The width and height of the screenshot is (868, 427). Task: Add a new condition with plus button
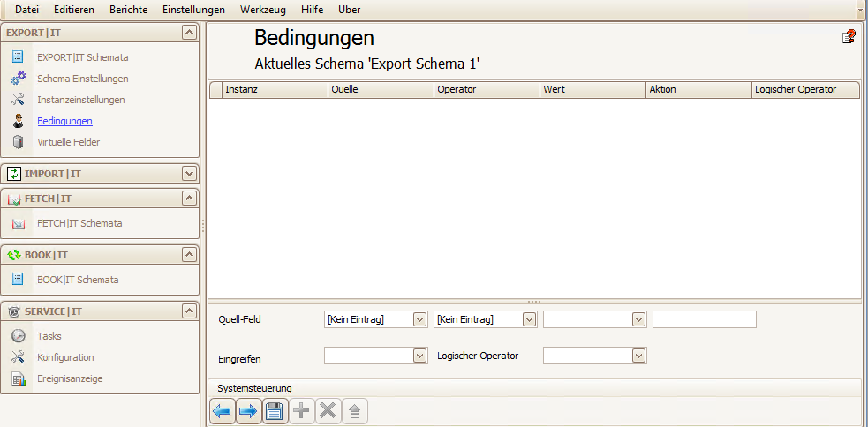302,411
